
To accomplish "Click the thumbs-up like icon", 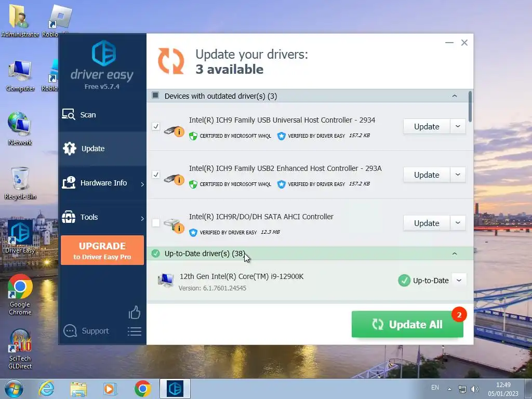I will [135, 312].
